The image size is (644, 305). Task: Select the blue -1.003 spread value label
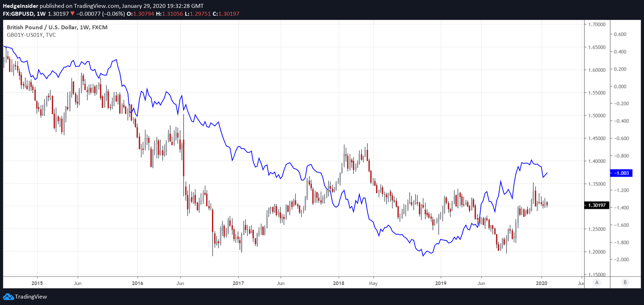tap(621, 173)
